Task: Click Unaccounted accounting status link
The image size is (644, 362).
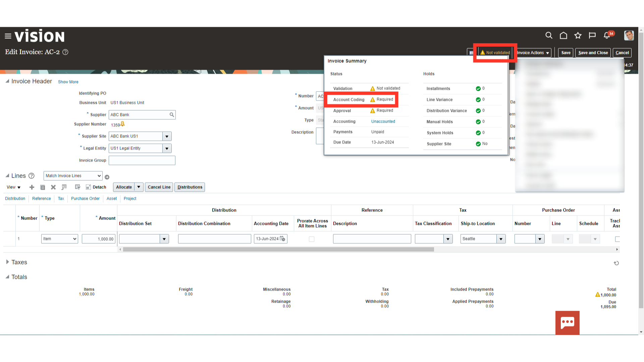Action: click(x=383, y=121)
